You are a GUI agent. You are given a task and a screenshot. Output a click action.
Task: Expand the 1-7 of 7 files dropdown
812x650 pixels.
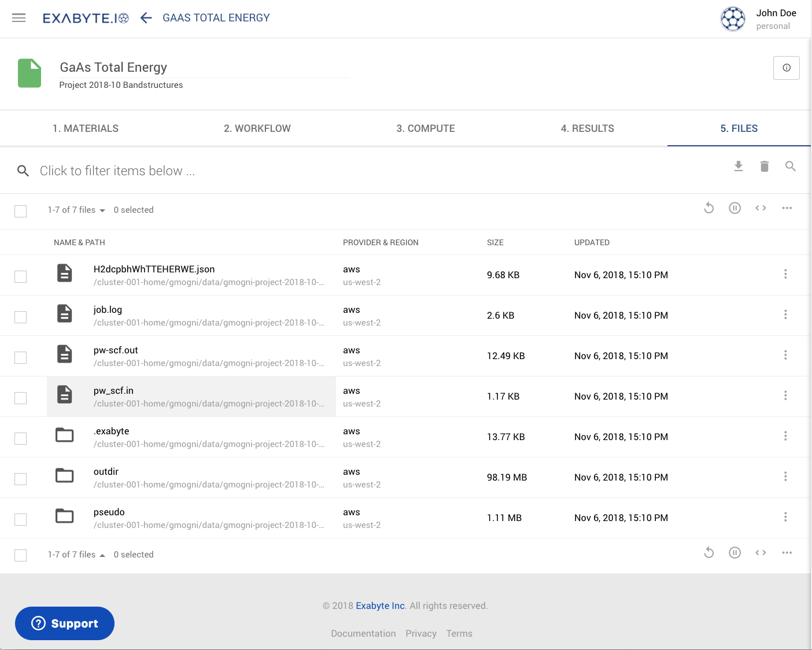click(x=102, y=210)
